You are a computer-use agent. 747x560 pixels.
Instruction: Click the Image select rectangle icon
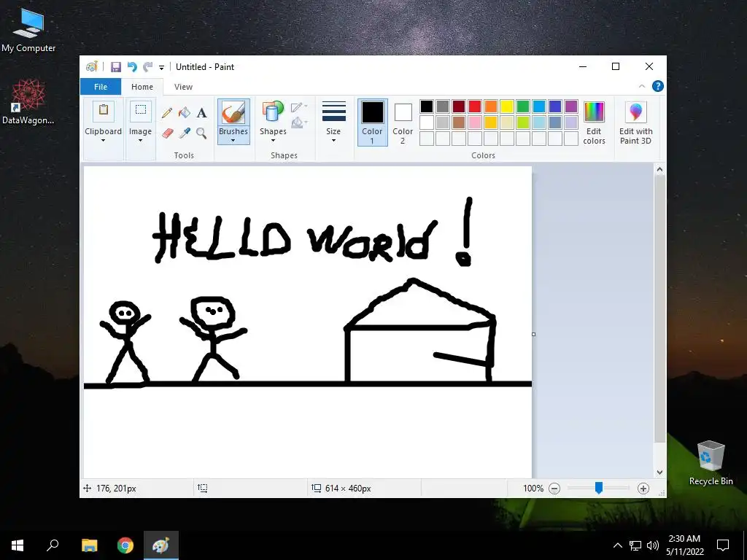pyautogui.click(x=141, y=112)
